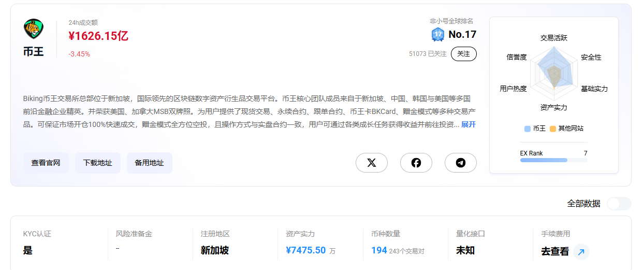Click the 243个交易对 text
The width and height of the screenshot is (644, 270).
(407, 251)
